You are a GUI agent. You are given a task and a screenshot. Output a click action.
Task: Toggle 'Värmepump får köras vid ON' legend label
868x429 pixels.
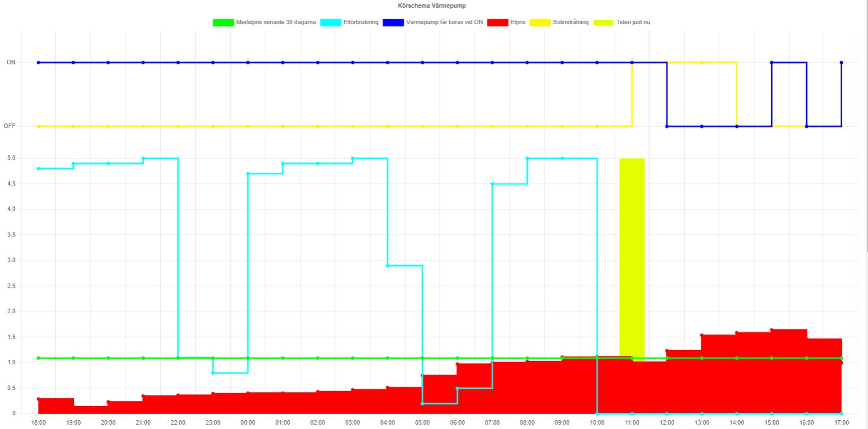[x=445, y=22]
